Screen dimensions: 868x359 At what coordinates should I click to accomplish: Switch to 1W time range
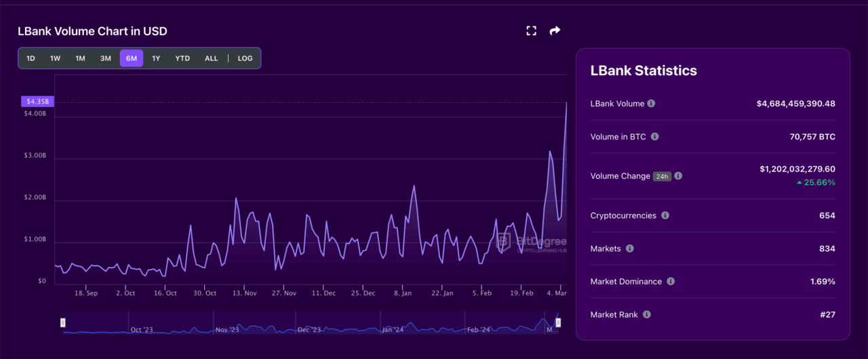(x=55, y=58)
